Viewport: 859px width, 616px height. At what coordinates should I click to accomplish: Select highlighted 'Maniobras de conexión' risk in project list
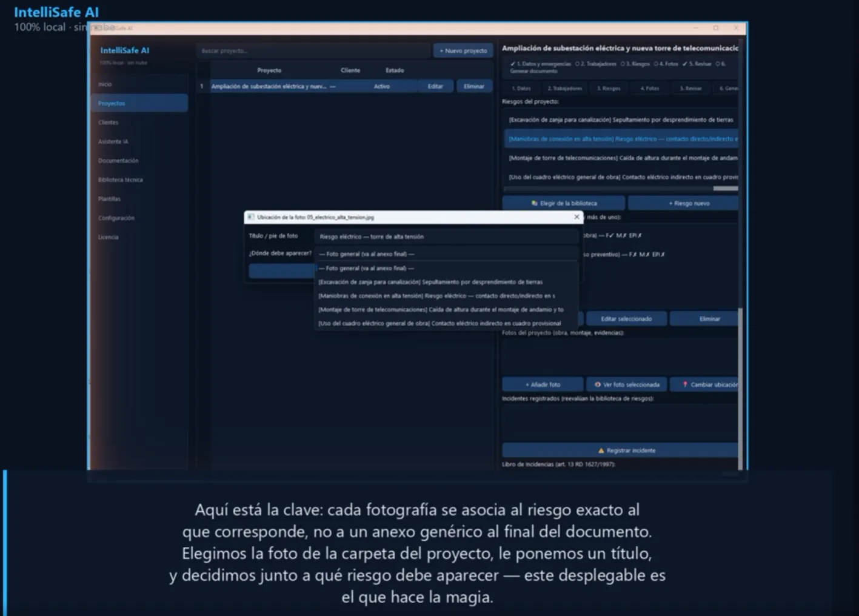coord(621,139)
